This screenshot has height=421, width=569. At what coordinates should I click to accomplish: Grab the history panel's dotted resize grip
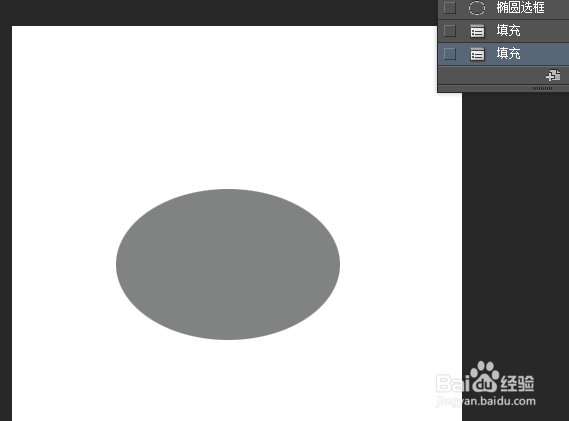point(542,88)
